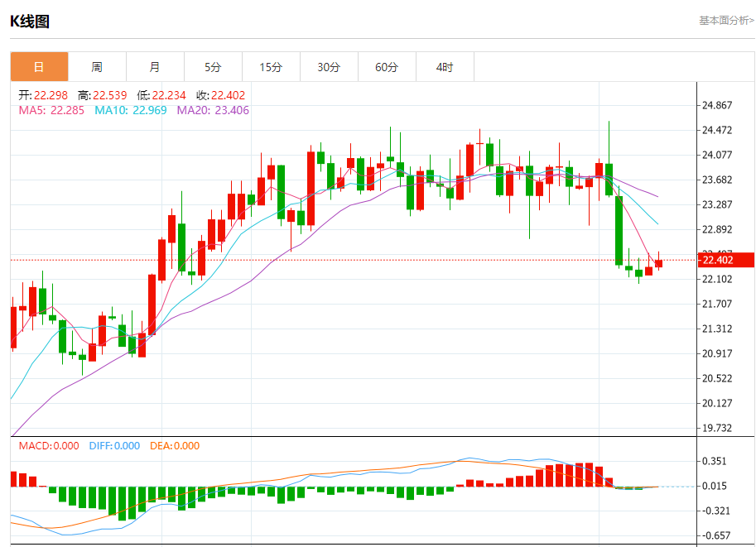Click the 23.682 price axis label

click(x=717, y=180)
